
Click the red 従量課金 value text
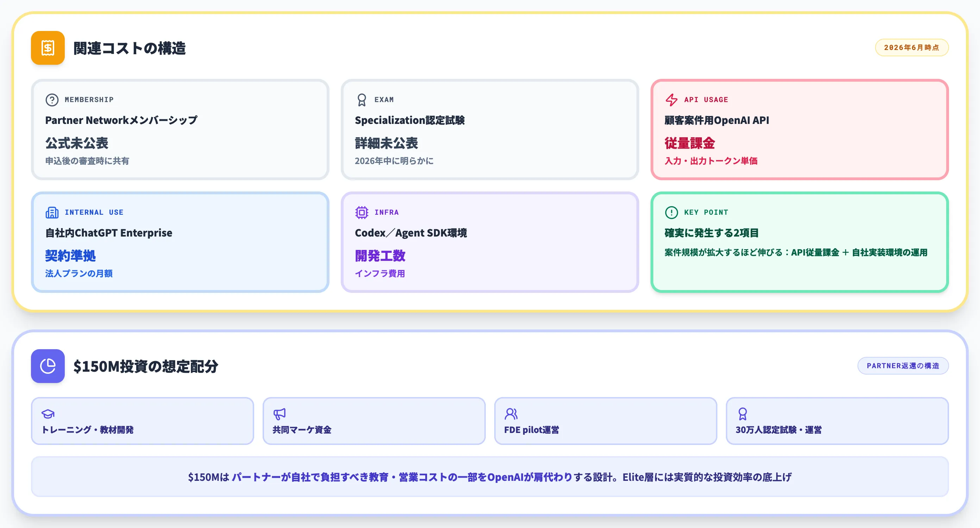[690, 143]
